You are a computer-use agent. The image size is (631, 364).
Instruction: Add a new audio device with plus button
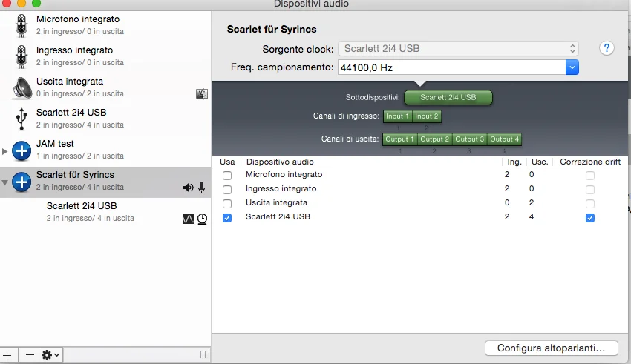pyautogui.click(x=8, y=355)
